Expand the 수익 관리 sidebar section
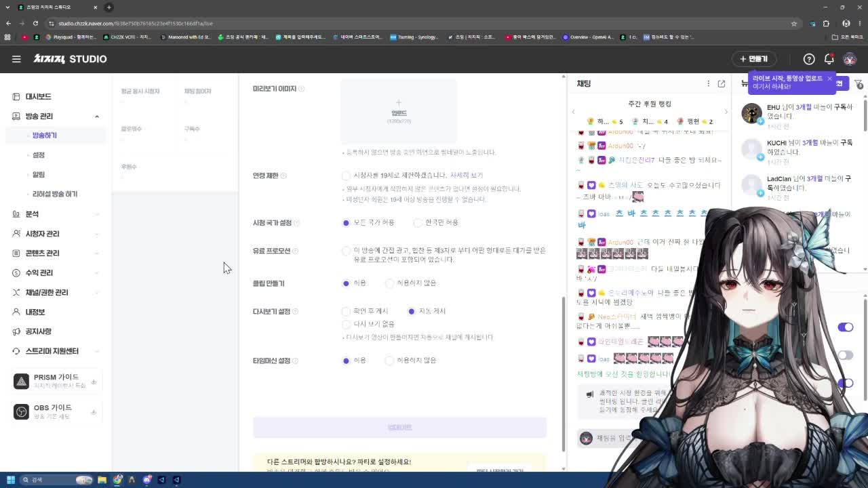The image size is (868, 488). coord(96,273)
